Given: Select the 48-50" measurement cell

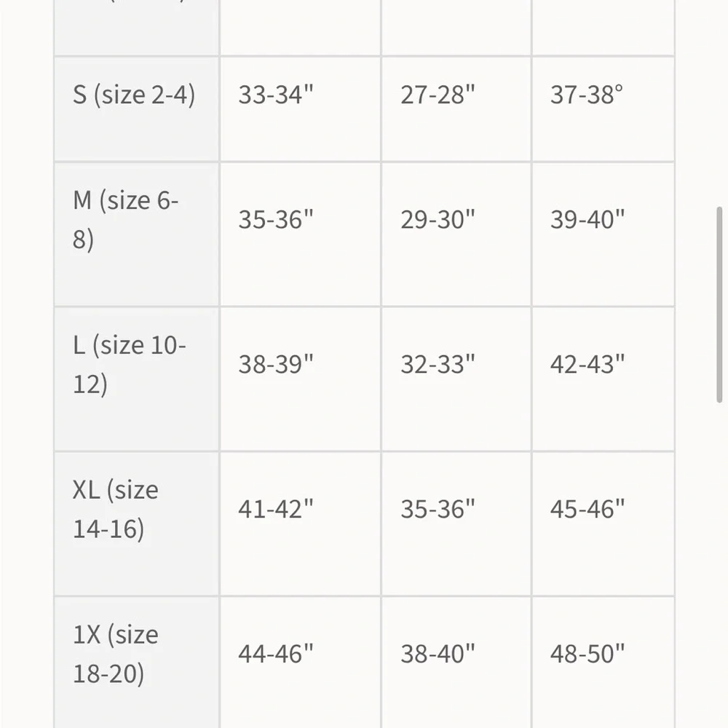Looking at the screenshot, I should point(587,654).
